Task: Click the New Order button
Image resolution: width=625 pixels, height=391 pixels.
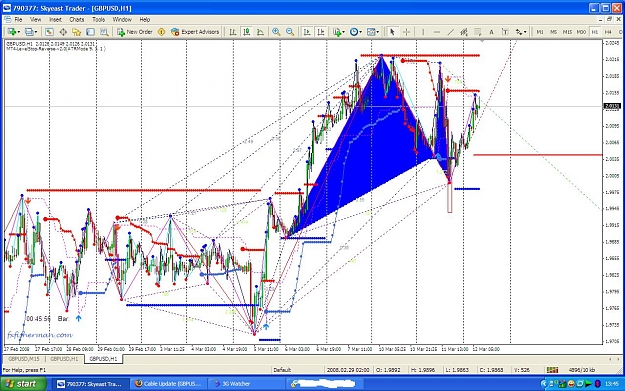Action: click(x=135, y=32)
